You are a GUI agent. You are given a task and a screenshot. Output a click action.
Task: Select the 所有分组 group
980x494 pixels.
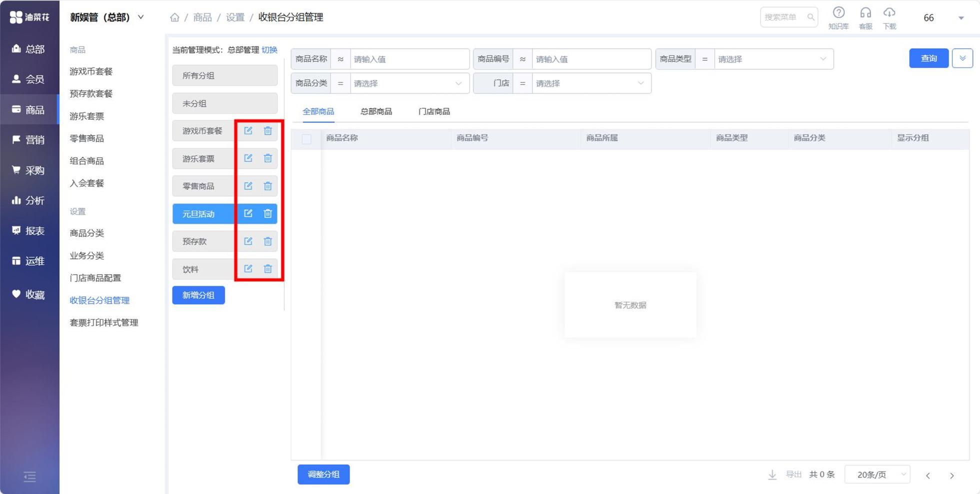[x=225, y=75]
